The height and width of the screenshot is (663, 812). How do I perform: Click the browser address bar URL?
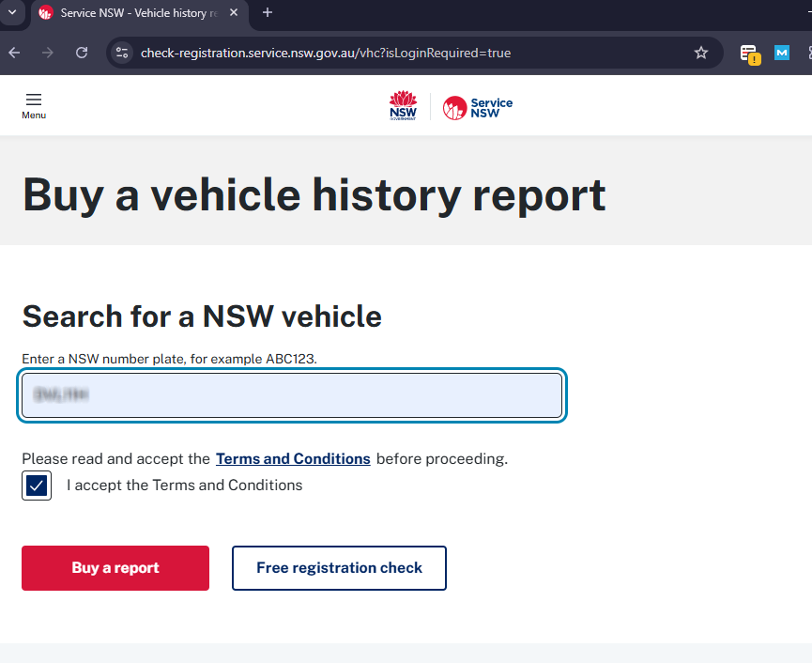pyautogui.click(x=325, y=53)
